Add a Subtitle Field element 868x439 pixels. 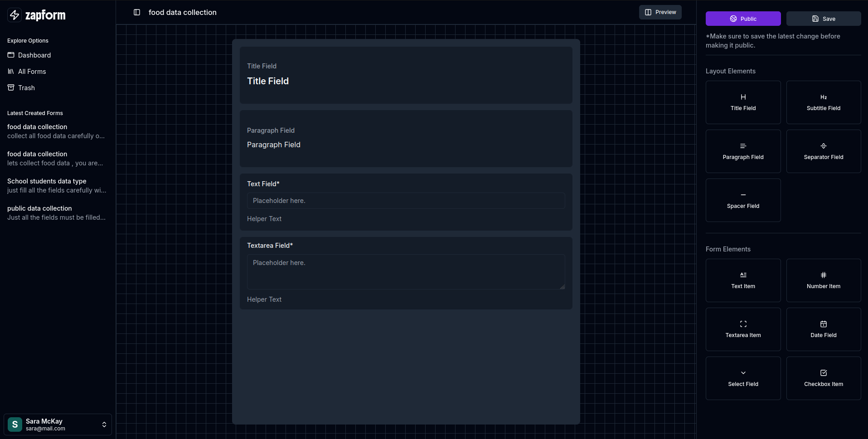click(x=823, y=102)
